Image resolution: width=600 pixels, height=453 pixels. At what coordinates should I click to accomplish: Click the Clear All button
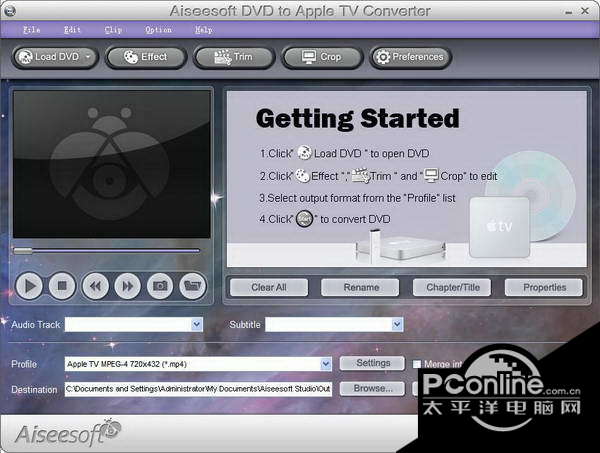pos(269,287)
